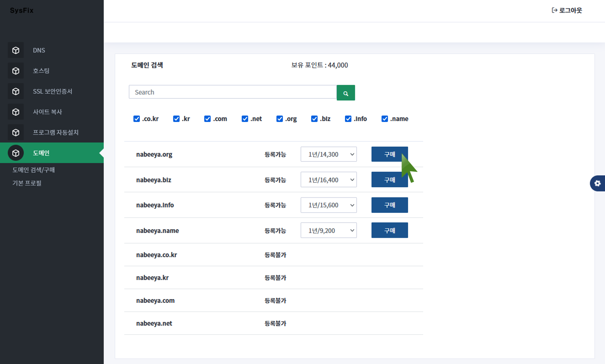Click the SSL 보안인증서 cube icon
This screenshot has height=364, width=605.
(x=16, y=92)
